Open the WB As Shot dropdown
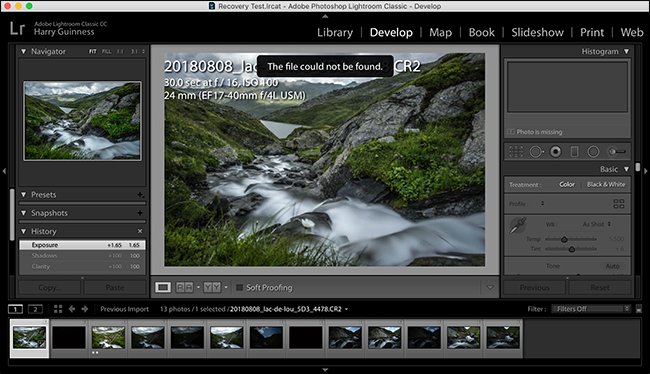Image resolution: width=650 pixels, height=374 pixels. 597,224
